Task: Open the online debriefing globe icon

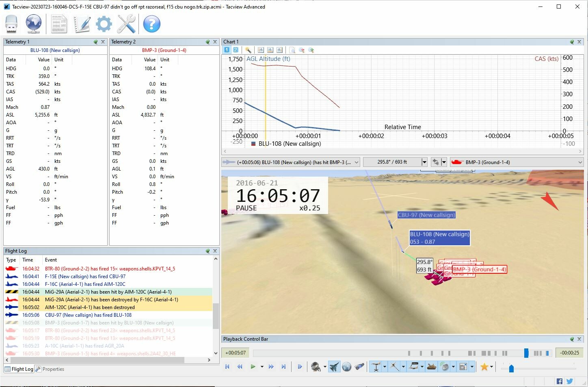Action: tap(33, 24)
